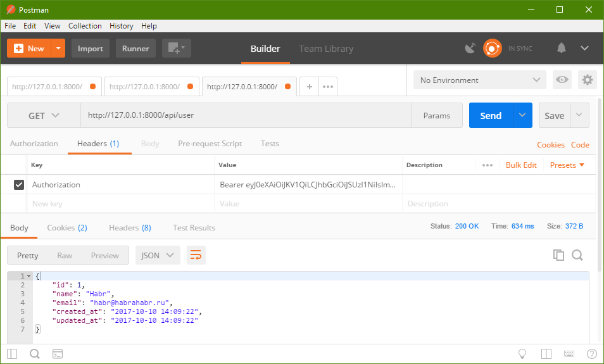
Task: Open the account chevron dropdown in header
Action: (584, 48)
